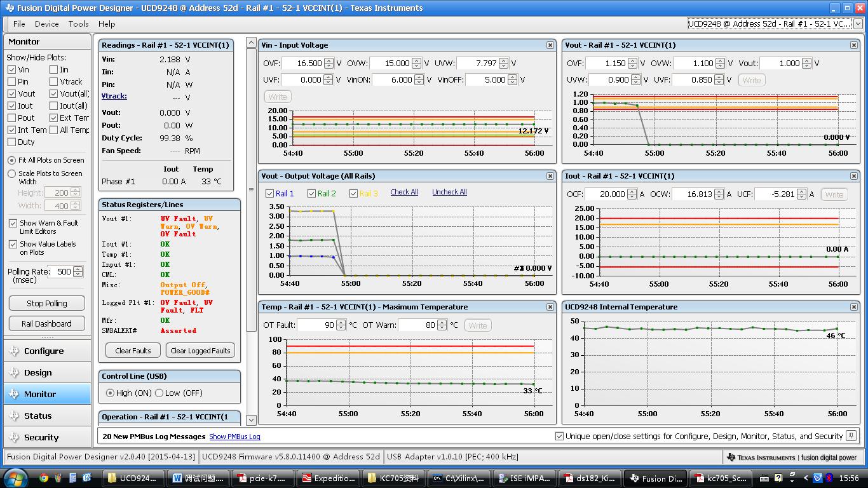This screenshot has width=868, height=488.
Task: Click the Clear Faults button
Action: click(133, 350)
